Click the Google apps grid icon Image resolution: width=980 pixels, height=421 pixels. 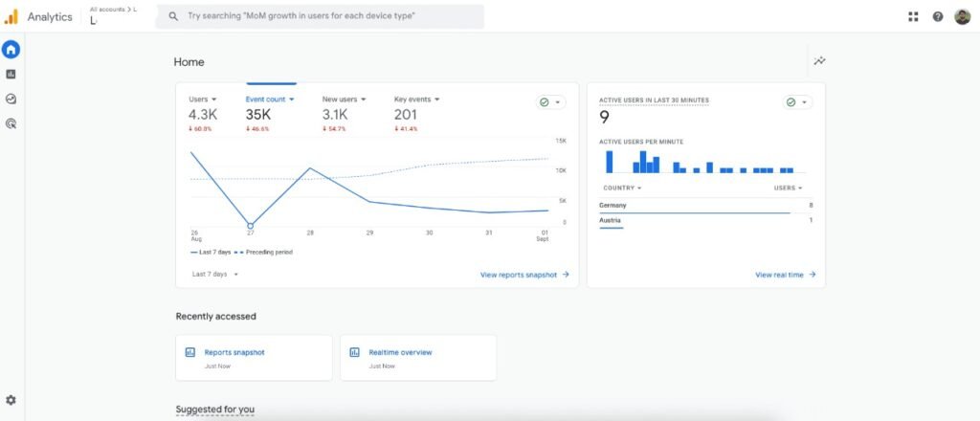(x=913, y=16)
